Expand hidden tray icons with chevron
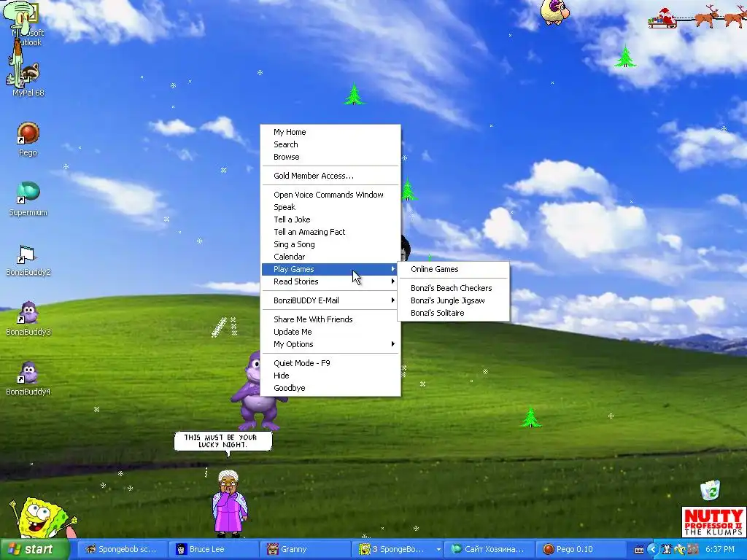 (x=653, y=550)
